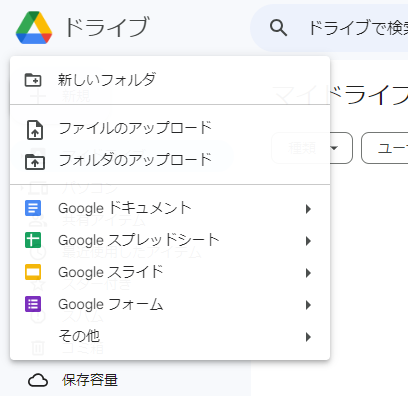Select Google スプレッドシート menu entry
Screen dimensions: 408x396
(170, 240)
